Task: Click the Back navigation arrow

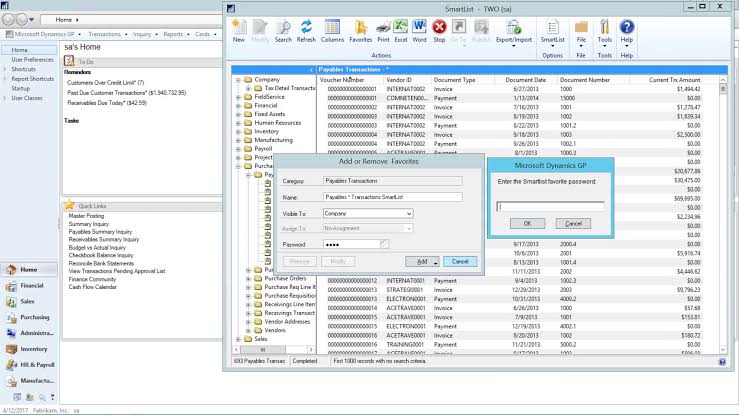Action: coord(8,19)
